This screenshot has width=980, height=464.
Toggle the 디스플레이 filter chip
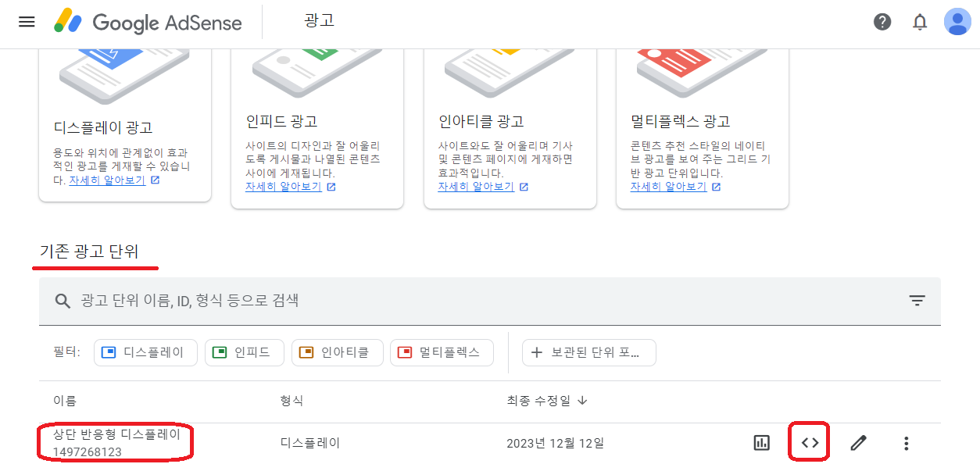(x=145, y=352)
